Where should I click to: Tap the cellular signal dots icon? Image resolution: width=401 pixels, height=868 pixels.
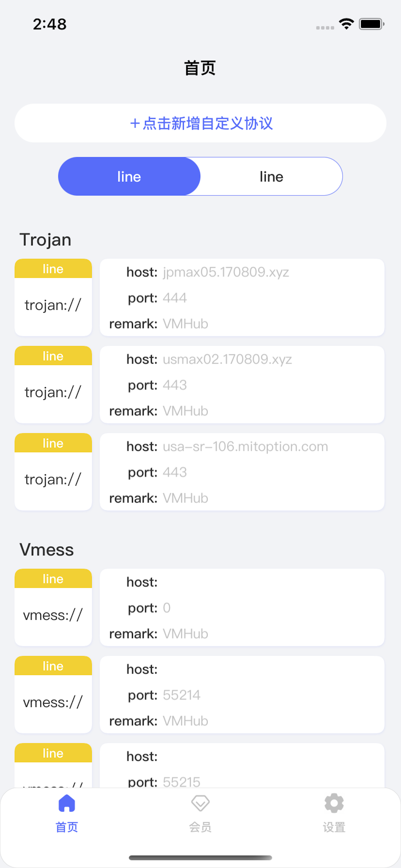(325, 28)
